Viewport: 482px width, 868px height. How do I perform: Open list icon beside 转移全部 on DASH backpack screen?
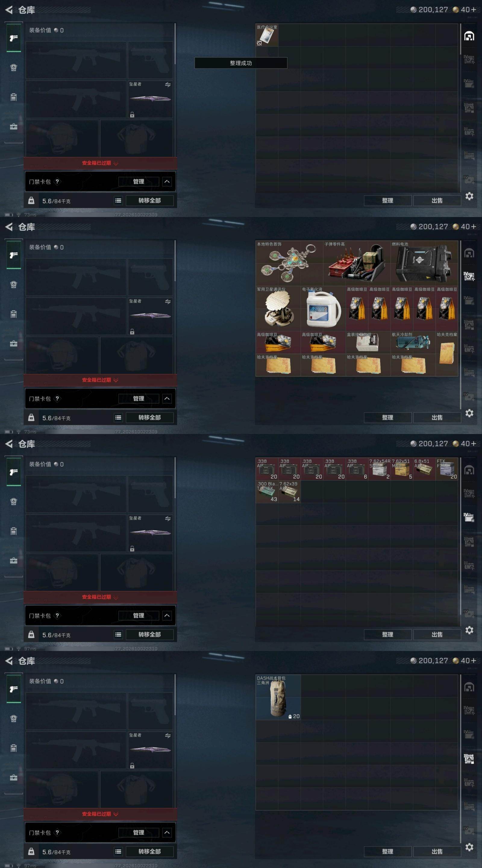118,851
